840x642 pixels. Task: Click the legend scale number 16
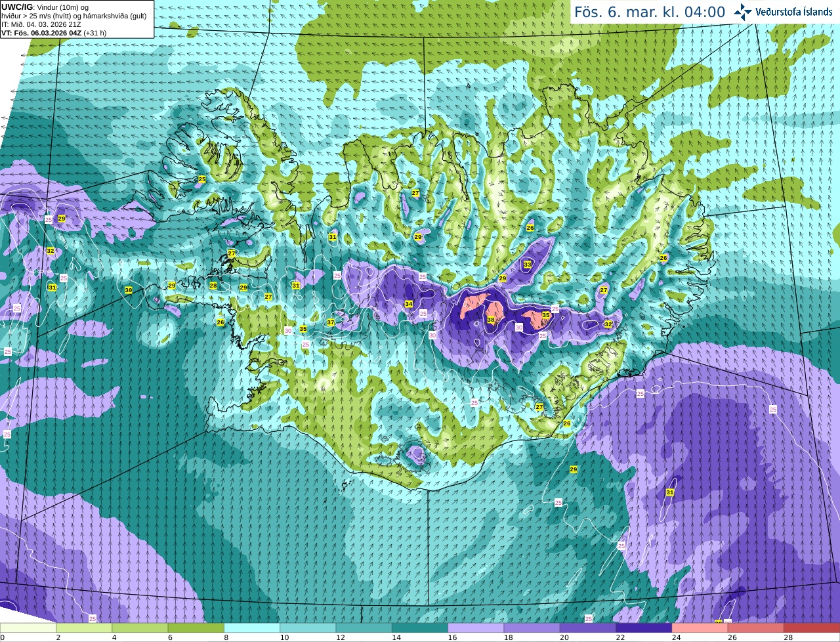pyautogui.click(x=451, y=637)
